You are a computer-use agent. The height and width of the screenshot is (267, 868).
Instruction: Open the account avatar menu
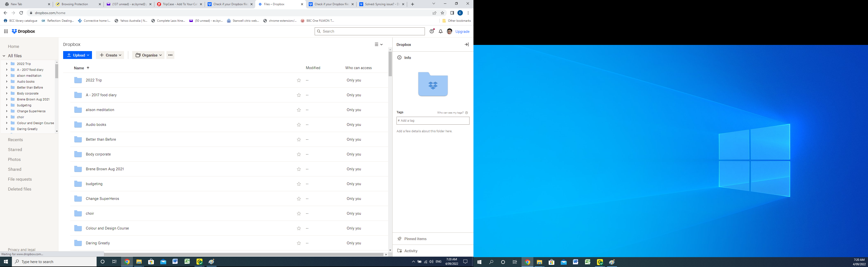[449, 31]
